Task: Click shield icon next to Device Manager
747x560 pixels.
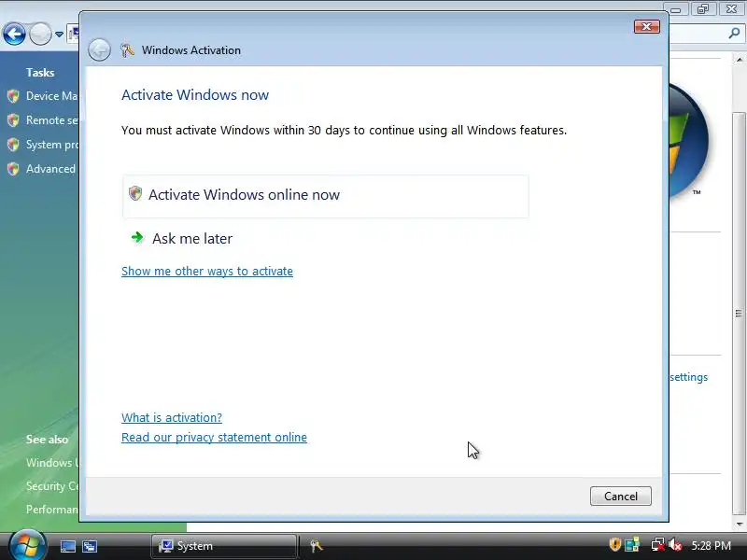Action: click(13, 96)
